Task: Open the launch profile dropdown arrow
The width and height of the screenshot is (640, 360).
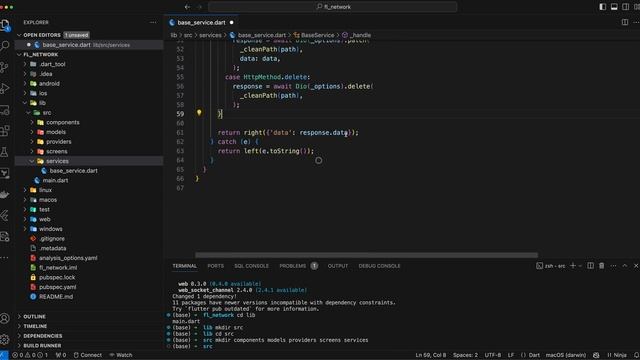Action: pos(580,266)
